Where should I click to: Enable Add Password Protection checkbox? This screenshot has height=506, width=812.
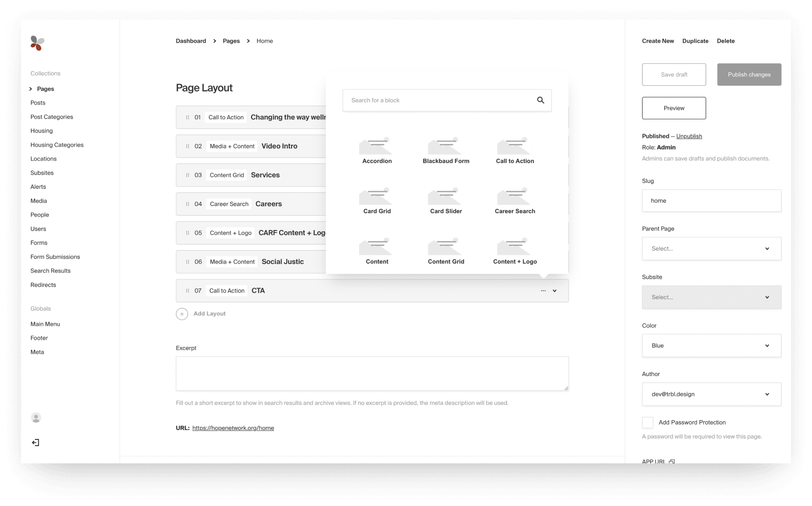(x=647, y=422)
